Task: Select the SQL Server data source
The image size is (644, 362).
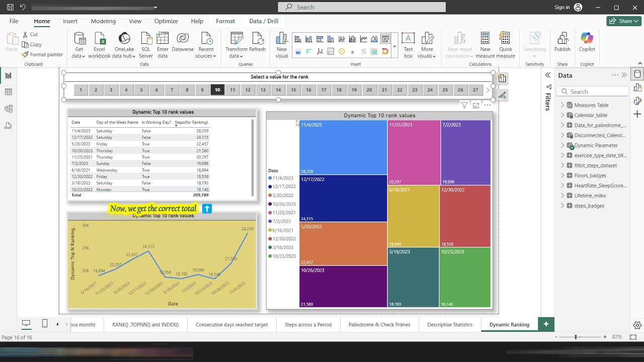Action: click(x=146, y=45)
